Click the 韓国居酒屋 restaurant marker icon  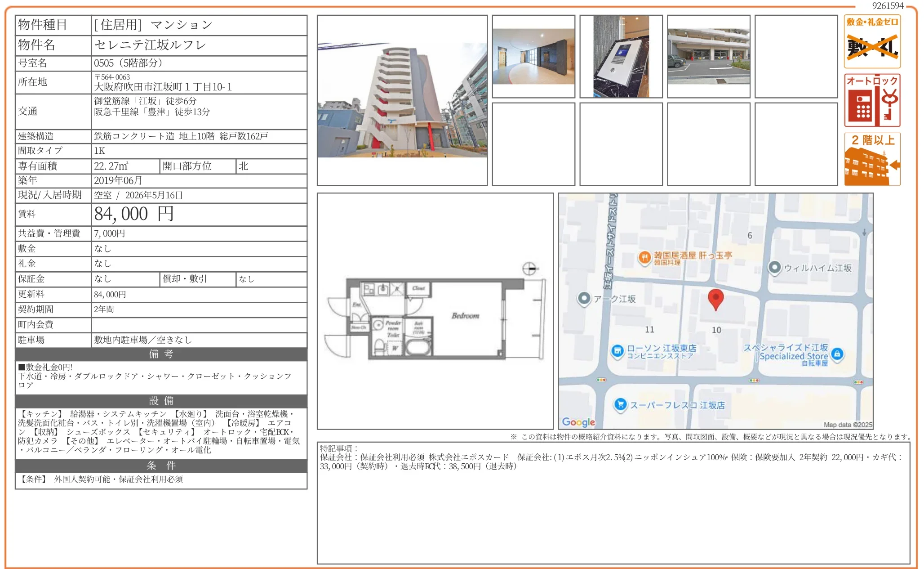pyautogui.click(x=644, y=258)
